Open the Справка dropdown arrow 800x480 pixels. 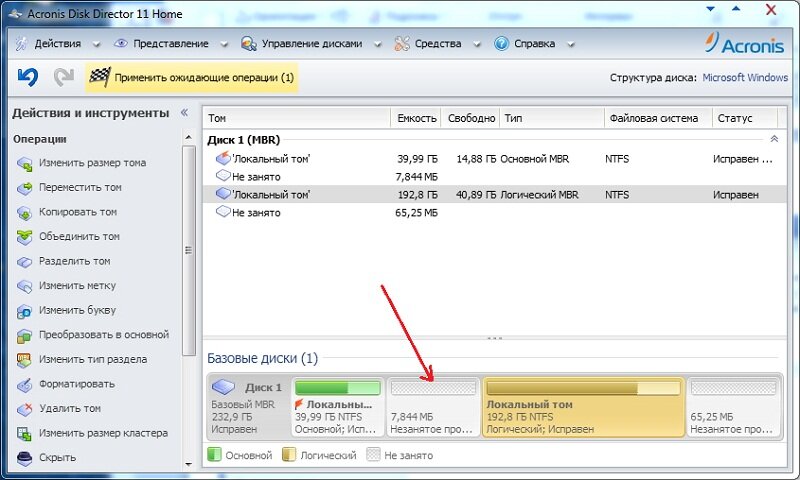point(571,44)
